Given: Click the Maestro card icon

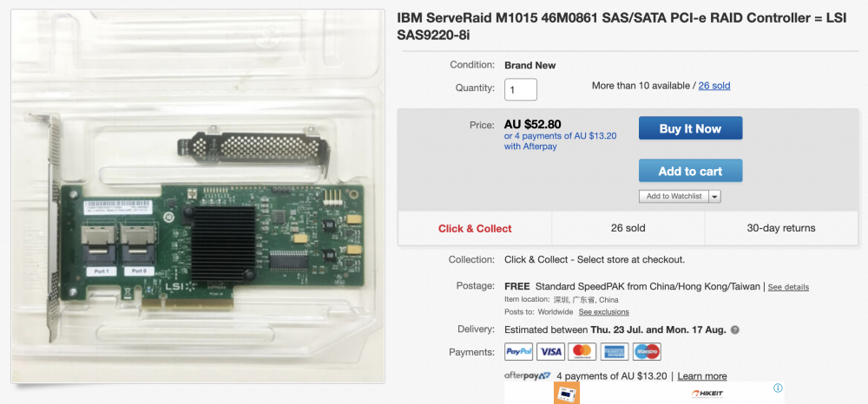Looking at the screenshot, I should pyautogui.click(x=648, y=351).
